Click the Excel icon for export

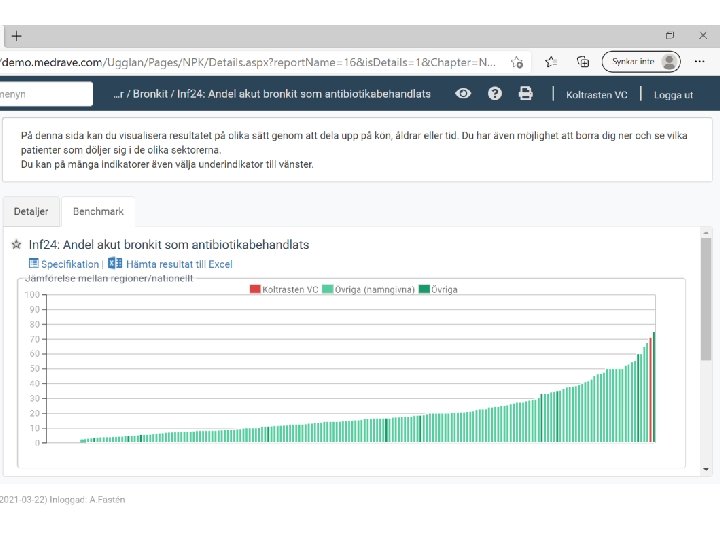click(115, 264)
